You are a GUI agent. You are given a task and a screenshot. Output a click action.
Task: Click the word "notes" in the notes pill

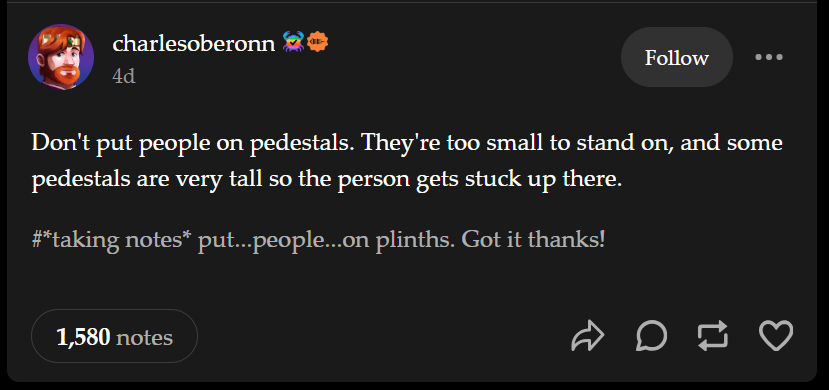pyautogui.click(x=144, y=337)
